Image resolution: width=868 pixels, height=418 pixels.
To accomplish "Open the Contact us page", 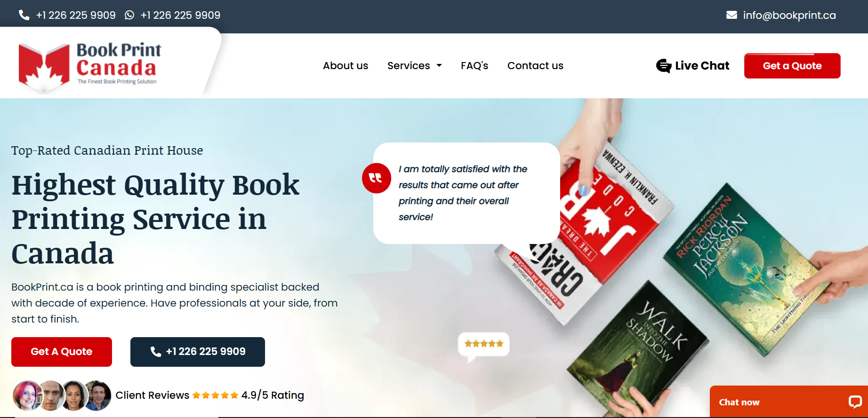I will pyautogui.click(x=535, y=66).
